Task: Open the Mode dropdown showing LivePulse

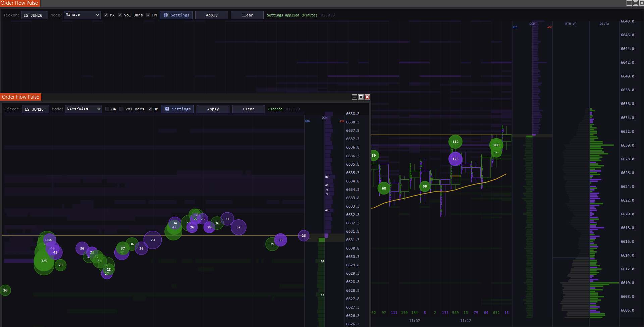Action: pos(84,109)
